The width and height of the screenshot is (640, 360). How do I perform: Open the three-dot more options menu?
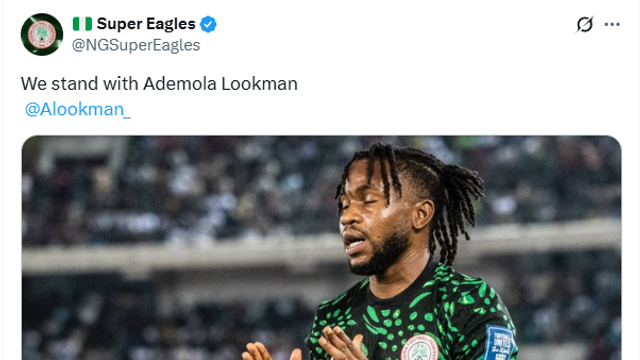tap(612, 24)
